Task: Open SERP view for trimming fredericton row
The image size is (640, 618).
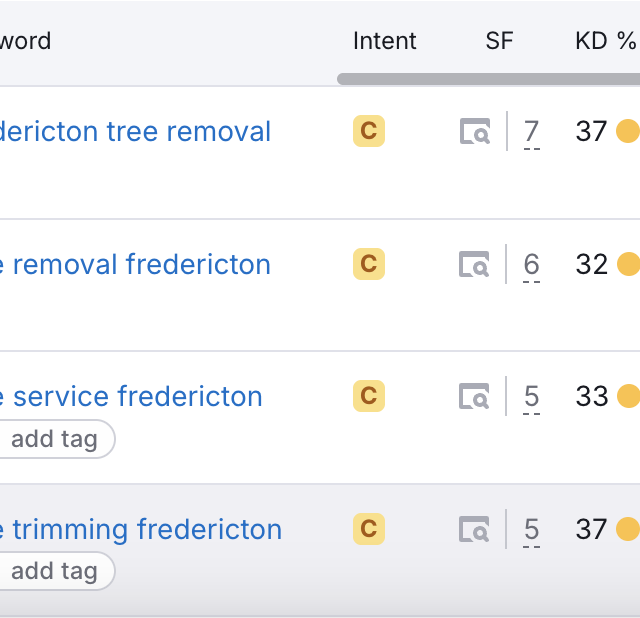Action: pos(475,529)
